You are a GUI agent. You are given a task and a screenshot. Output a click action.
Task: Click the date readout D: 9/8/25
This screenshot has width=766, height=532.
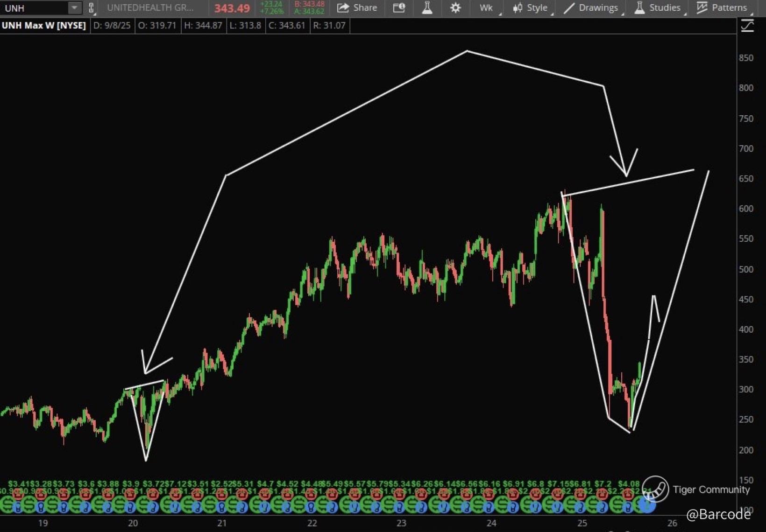(112, 26)
